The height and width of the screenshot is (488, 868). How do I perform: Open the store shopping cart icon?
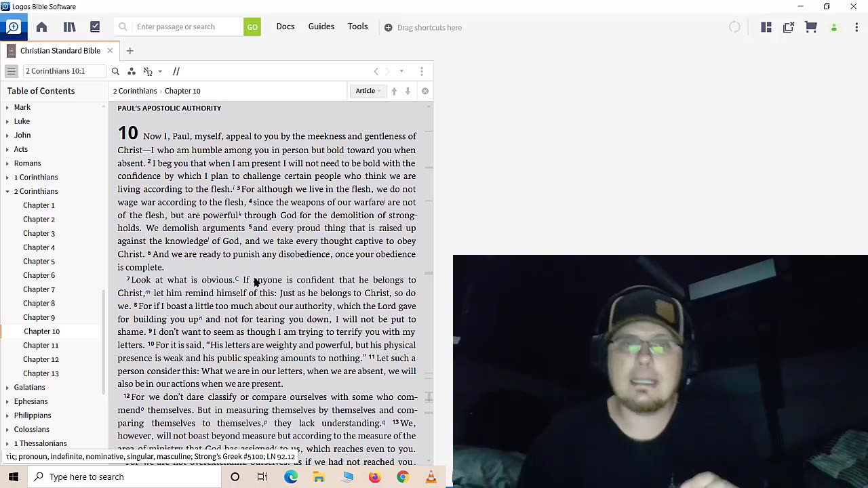tap(811, 27)
